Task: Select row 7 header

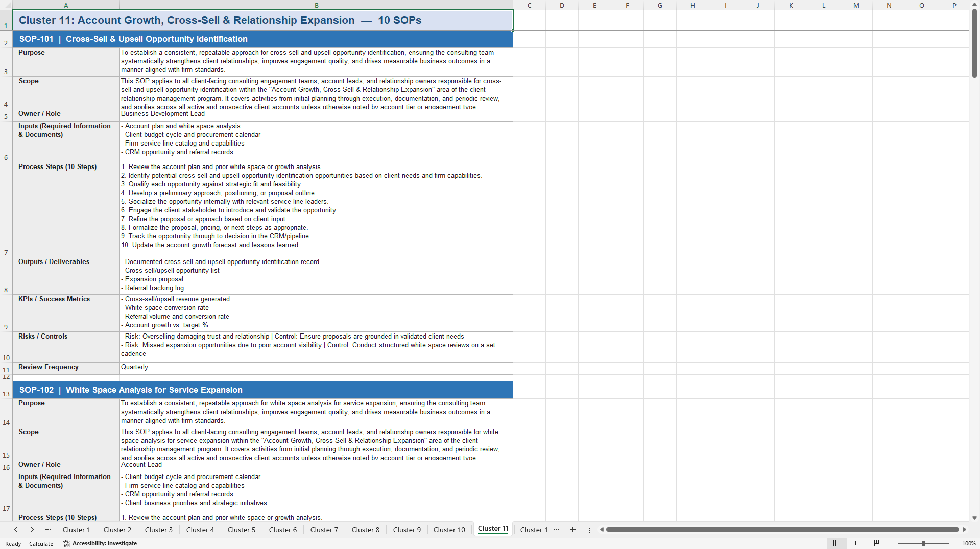Action: point(6,209)
